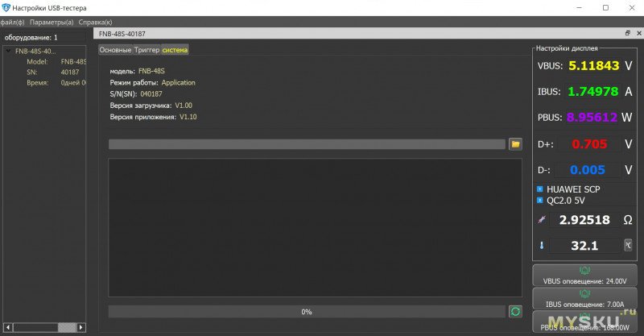
Task: Click the float panel icon on FNB-48S-40187 header
Action: coord(627,33)
